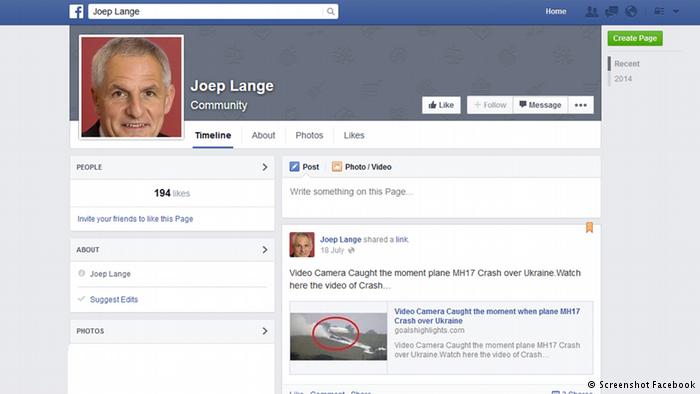Select the Post composer tab

click(x=304, y=167)
